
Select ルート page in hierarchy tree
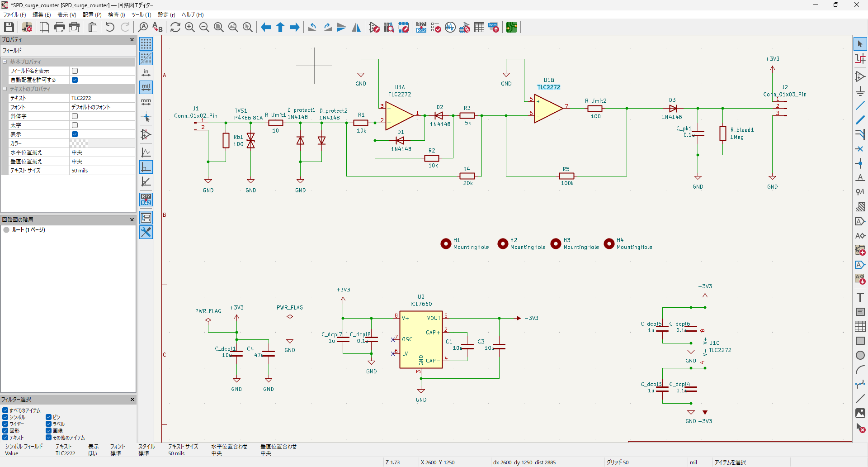[x=28, y=230]
